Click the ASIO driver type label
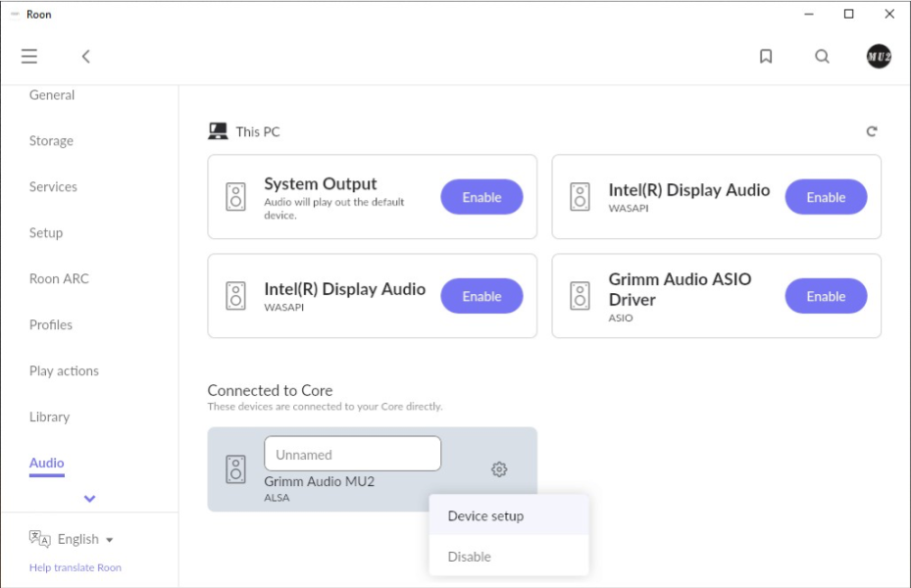The height and width of the screenshot is (588, 911). pos(621,318)
